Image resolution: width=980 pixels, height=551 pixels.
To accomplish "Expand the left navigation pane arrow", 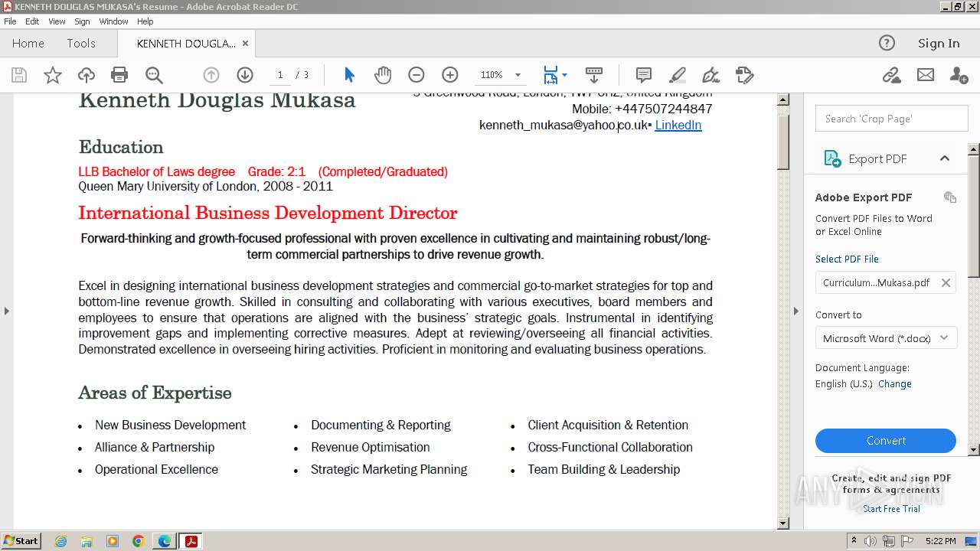I will tap(6, 311).
